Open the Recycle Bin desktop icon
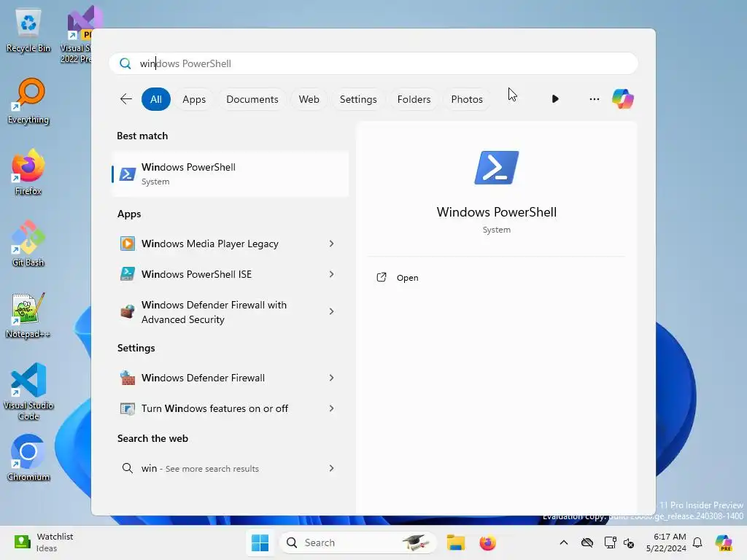 [28, 31]
